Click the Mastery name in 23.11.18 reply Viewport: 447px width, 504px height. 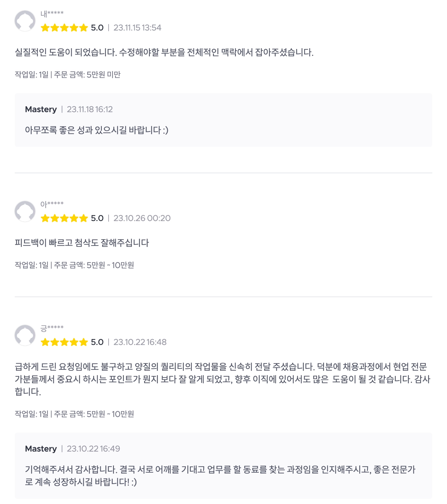click(x=41, y=110)
